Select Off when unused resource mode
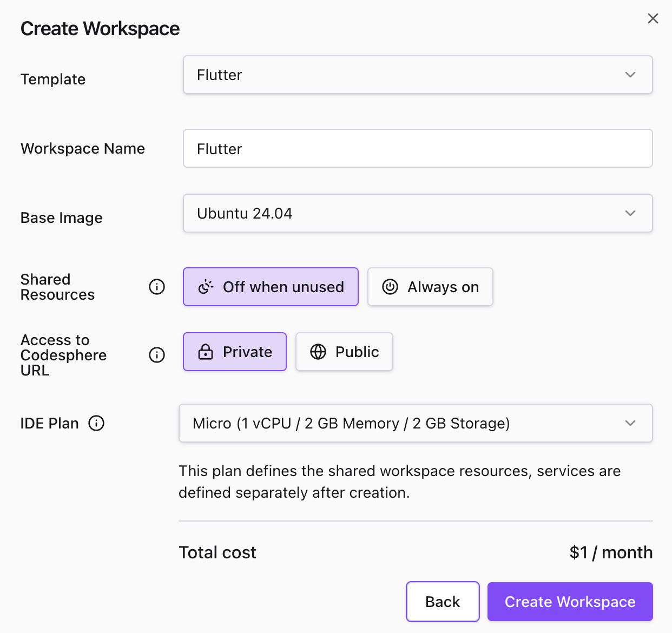Image resolution: width=672 pixels, height=633 pixels. [271, 287]
